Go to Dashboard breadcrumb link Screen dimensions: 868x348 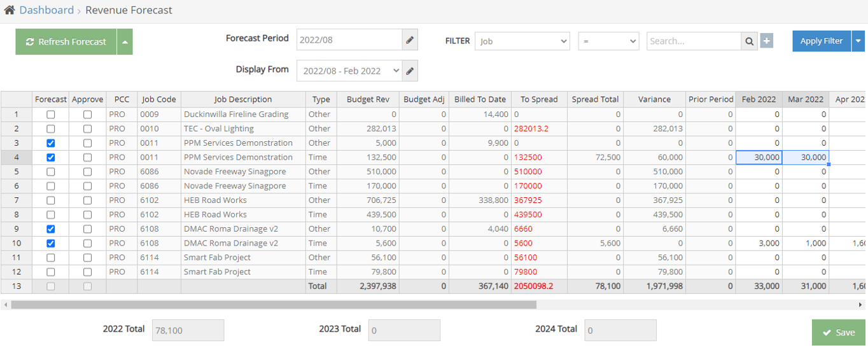46,10
